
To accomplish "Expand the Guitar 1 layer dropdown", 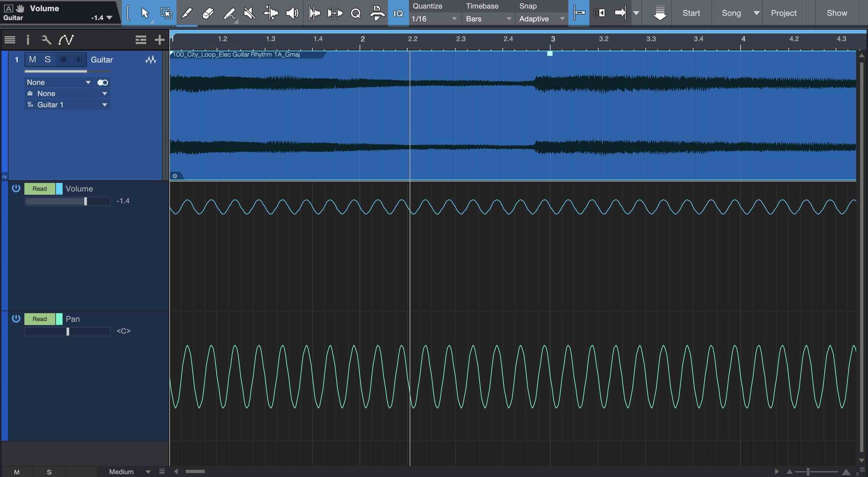I will click(x=104, y=105).
